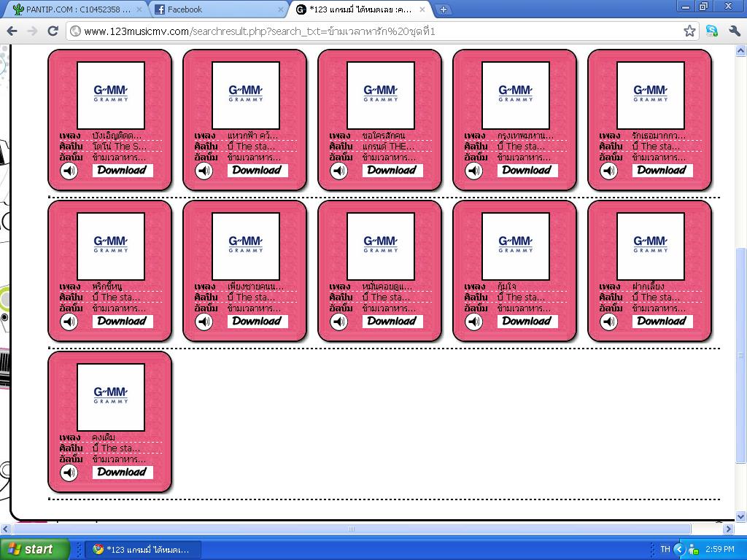Image resolution: width=747 pixels, height=560 pixels.
Task: Bookmark this page with the star
Action: point(689,31)
